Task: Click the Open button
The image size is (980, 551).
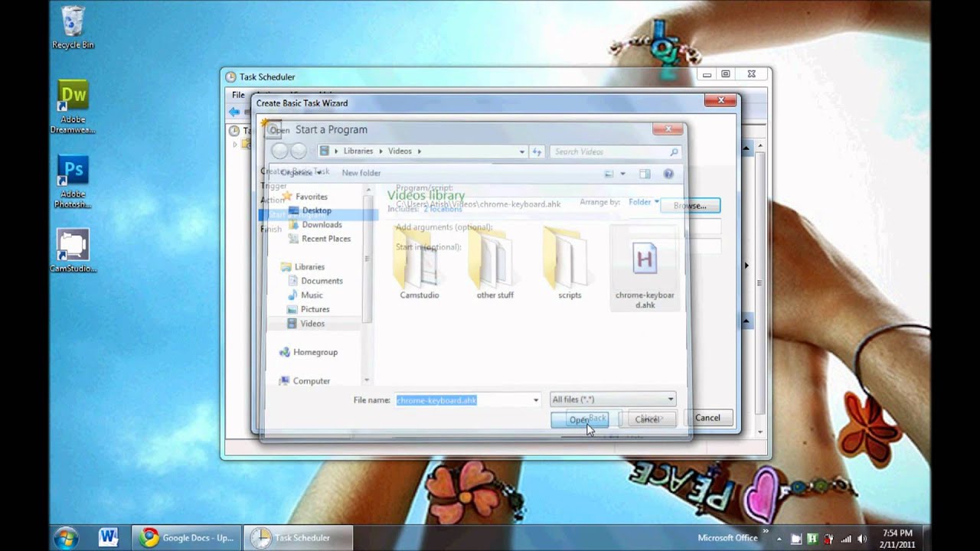Action: click(580, 419)
